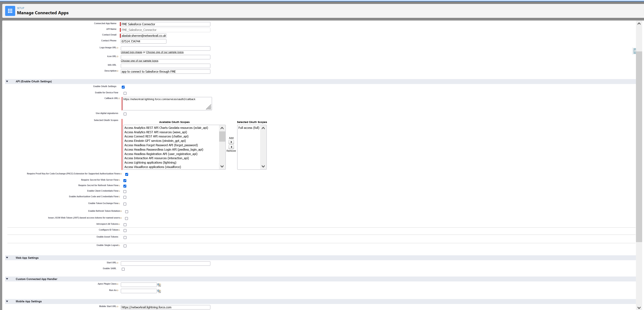Check Enable for Device Flow
The width and height of the screenshot is (644, 310).
pos(125,93)
